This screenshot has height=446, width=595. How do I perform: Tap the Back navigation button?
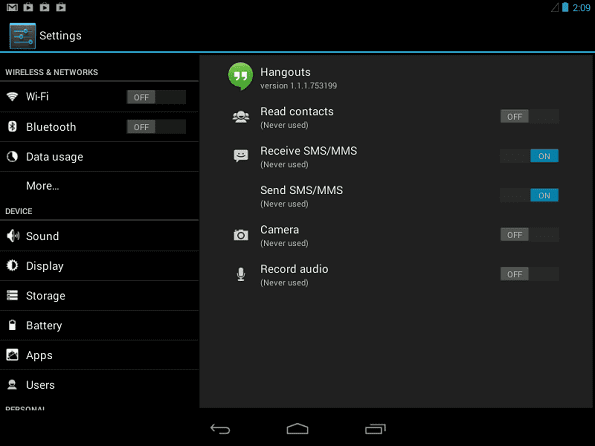(220, 429)
